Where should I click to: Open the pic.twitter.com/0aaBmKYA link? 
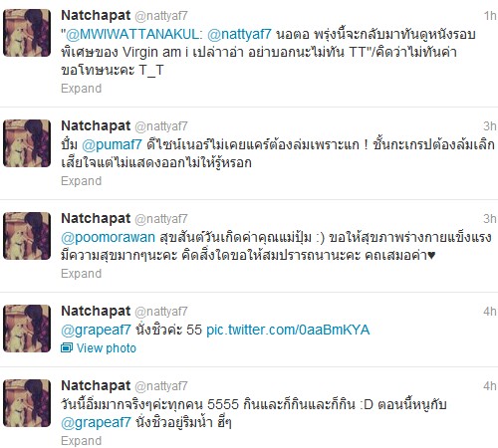[x=288, y=330]
